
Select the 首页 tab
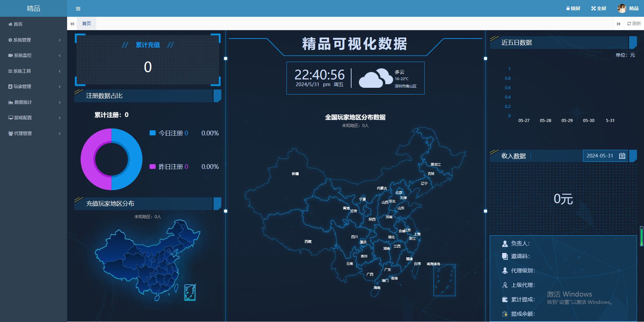(x=87, y=23)
